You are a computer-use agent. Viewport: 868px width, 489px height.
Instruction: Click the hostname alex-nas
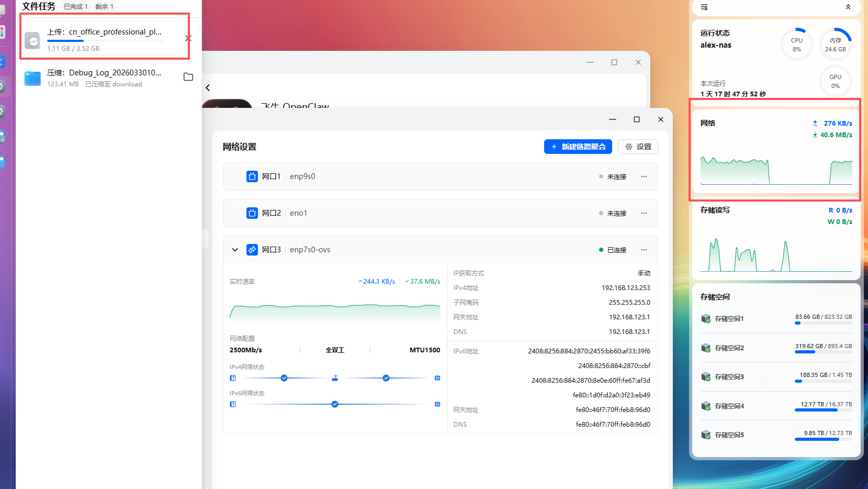[716, 45]
